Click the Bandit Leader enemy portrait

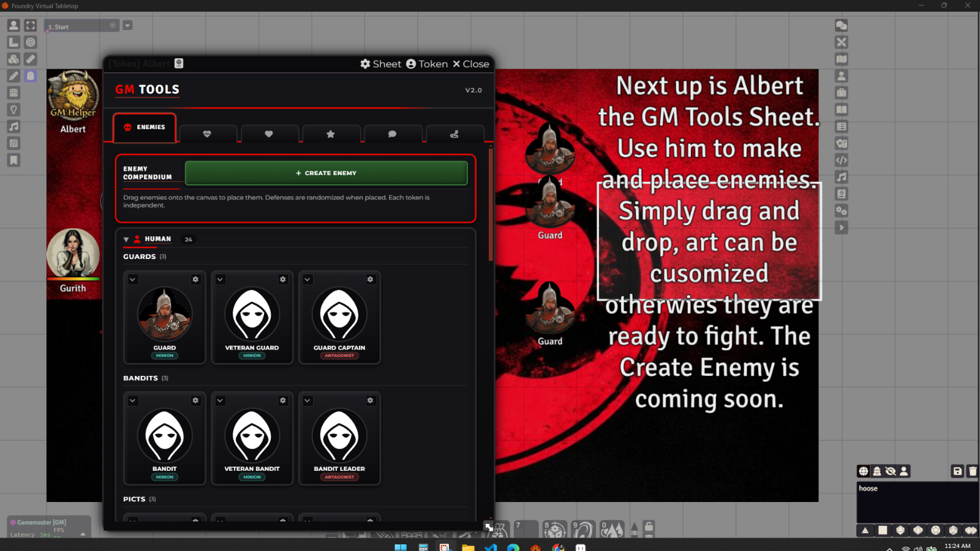point(339,436)
